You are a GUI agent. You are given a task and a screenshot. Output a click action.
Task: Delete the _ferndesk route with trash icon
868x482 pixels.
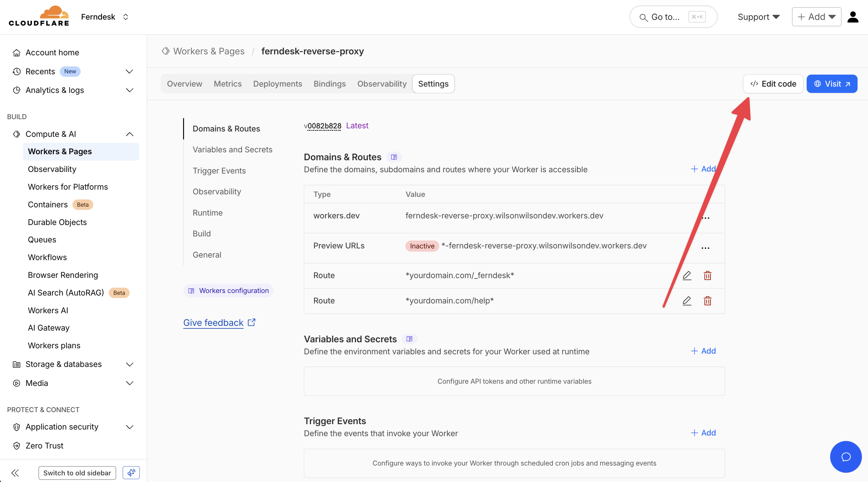click(x=707, y=276)
